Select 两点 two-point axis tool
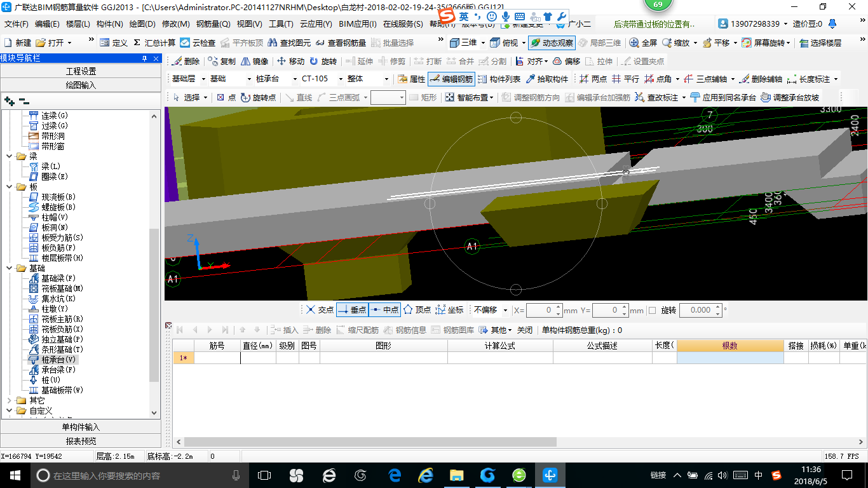The height and width of the screenshot is (488, 868). [593, 79]
